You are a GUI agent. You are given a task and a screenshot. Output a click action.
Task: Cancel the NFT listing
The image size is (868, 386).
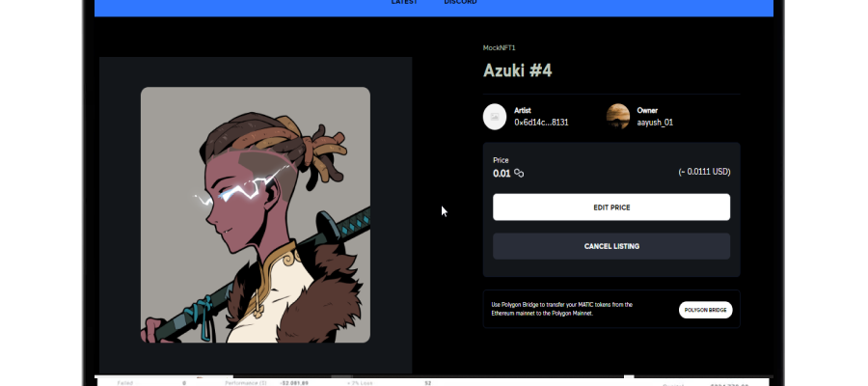point(611,246)
